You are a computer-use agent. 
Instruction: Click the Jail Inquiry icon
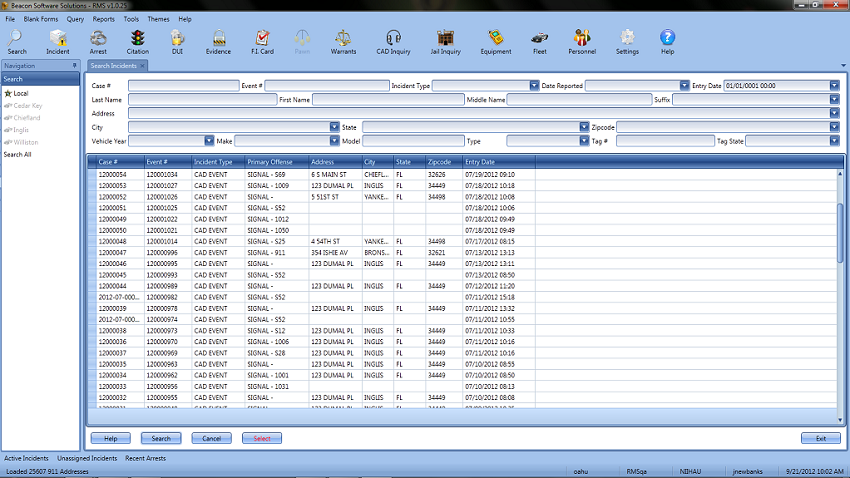coord(445,40)
